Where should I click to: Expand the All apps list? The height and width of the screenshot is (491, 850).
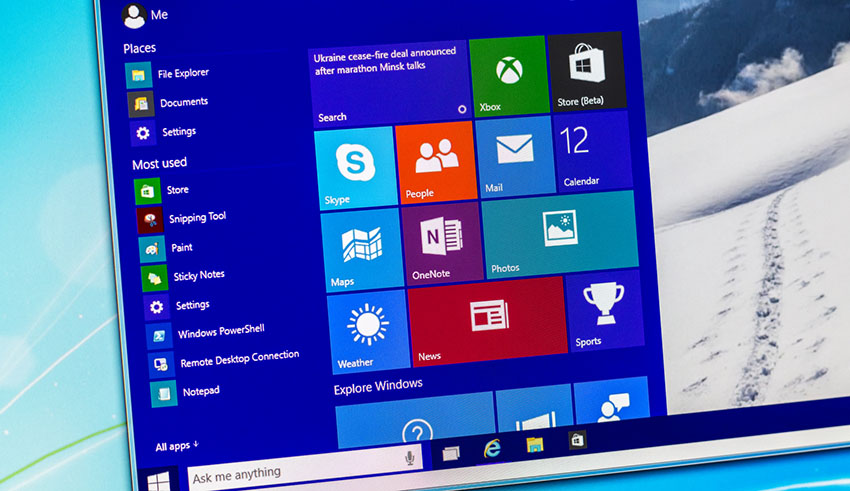pyautogui.click(x=177, y=446)
